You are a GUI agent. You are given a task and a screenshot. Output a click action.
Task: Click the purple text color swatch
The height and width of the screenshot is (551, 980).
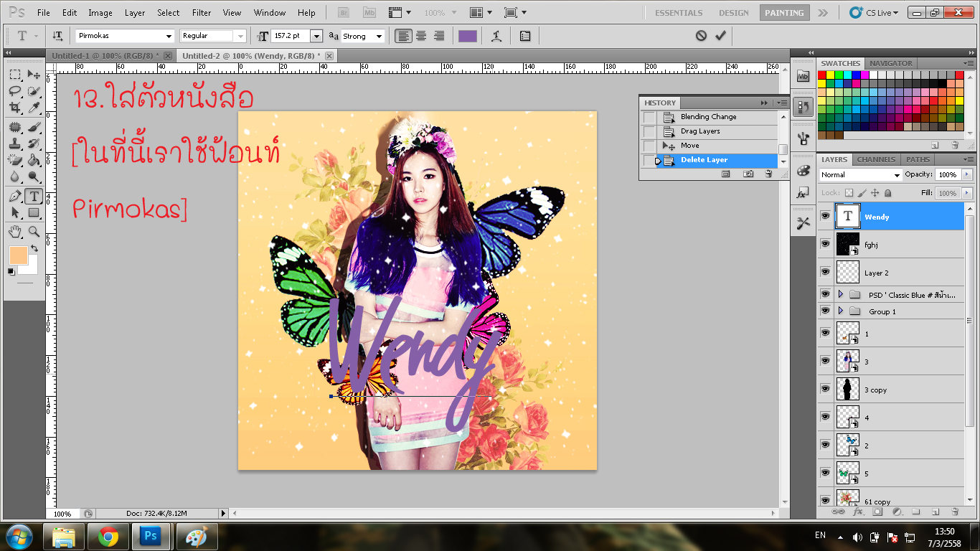467,36
